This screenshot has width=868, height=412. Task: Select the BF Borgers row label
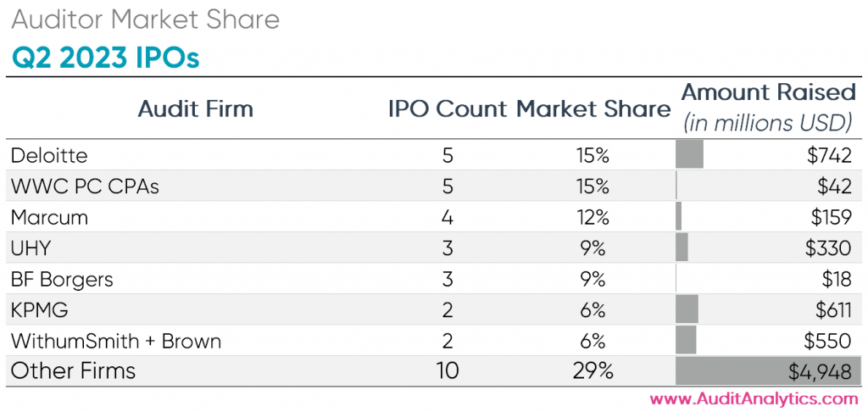[62, 279]
